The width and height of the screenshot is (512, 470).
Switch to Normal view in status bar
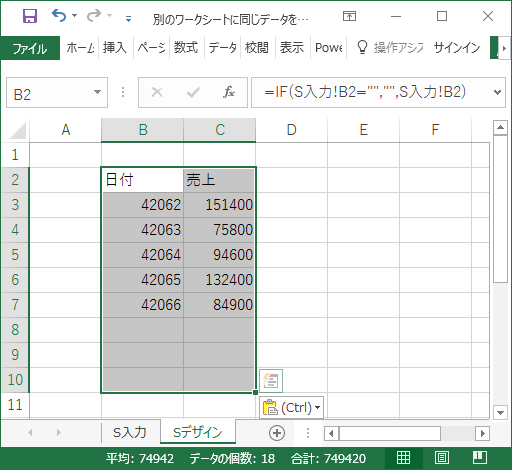pos(403,458)
